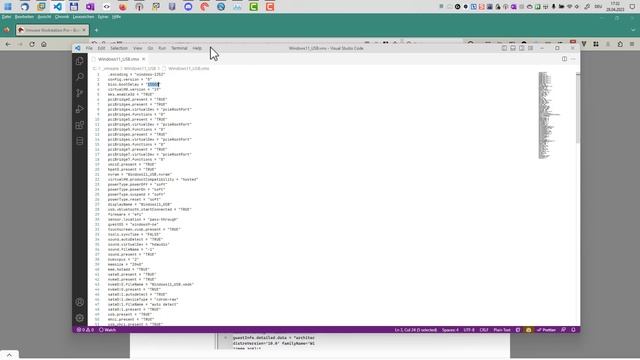The height and width of the screenshot is (360, 640).
Task: Click the Visual Studio Code taskbar icon
Action: click(x=58, y=7)
